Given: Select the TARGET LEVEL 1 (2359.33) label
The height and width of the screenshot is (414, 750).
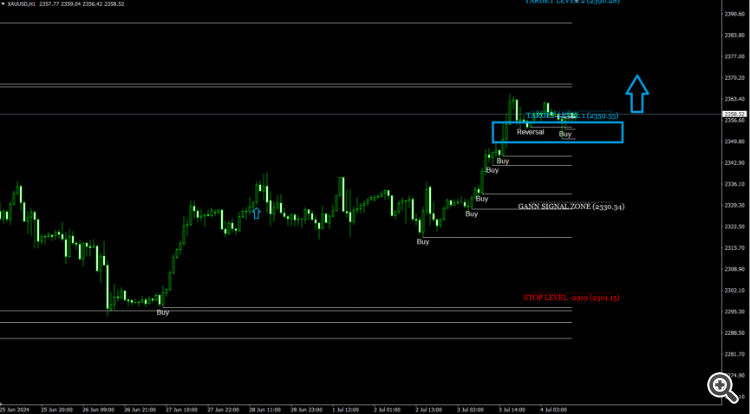Looking at the screenshot, I should pos(572,116).
